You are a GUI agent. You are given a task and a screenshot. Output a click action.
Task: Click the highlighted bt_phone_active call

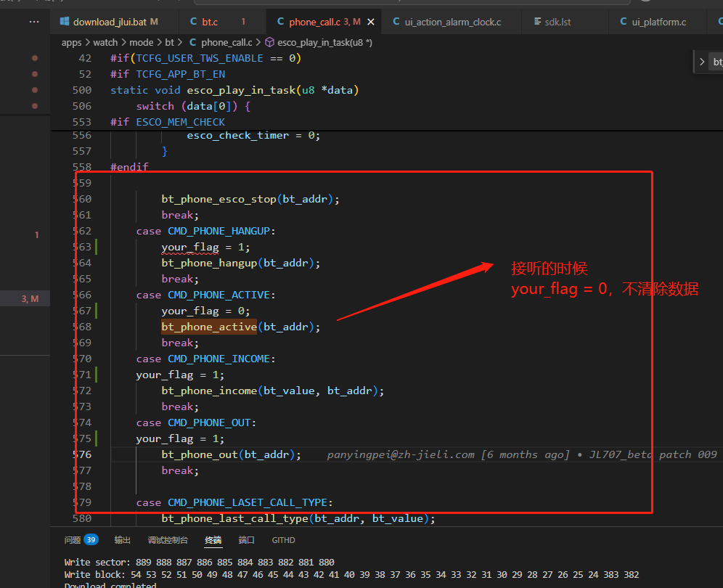pyautogui.click(x=209, y=327)
